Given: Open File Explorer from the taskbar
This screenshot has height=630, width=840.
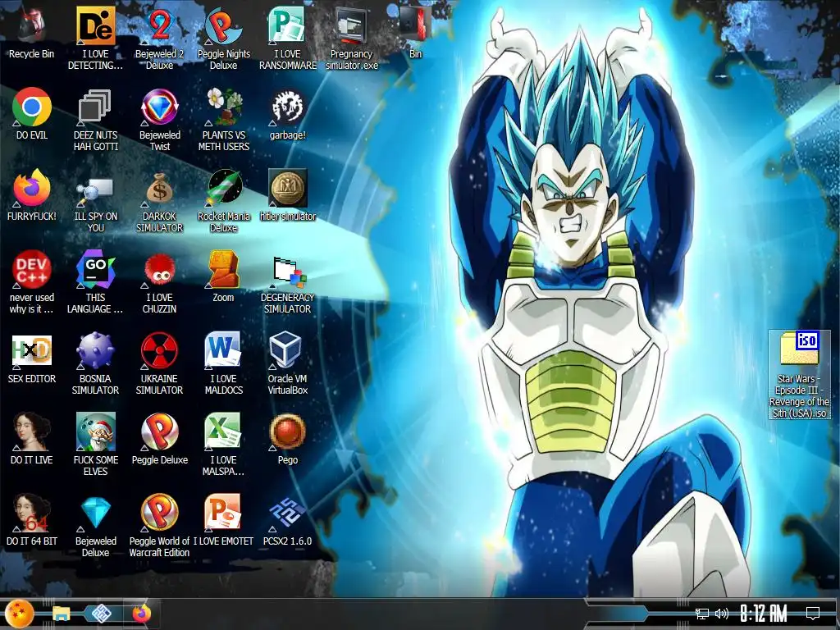Looking at the screenshot, I should (x=61, y=614).
